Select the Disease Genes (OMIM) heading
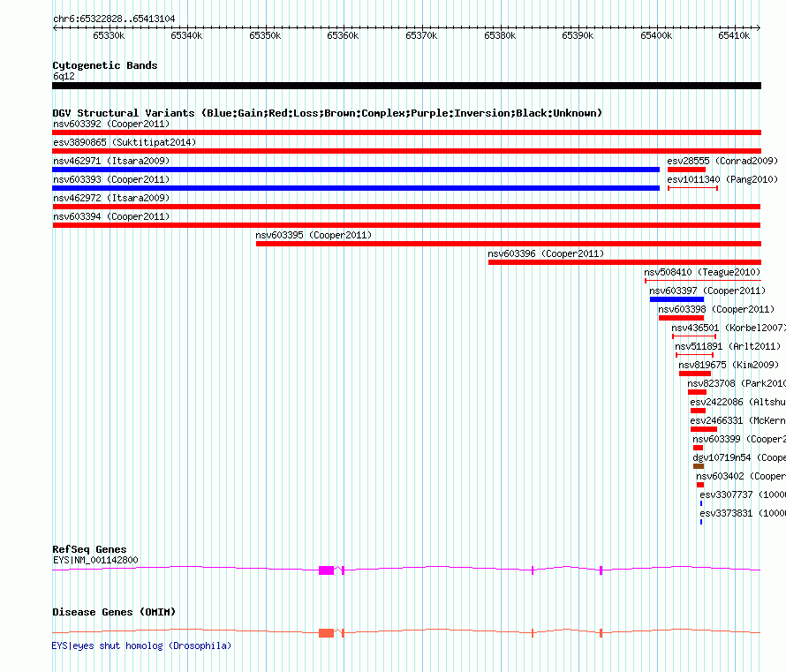786x672 pixels. click(114, 612)
